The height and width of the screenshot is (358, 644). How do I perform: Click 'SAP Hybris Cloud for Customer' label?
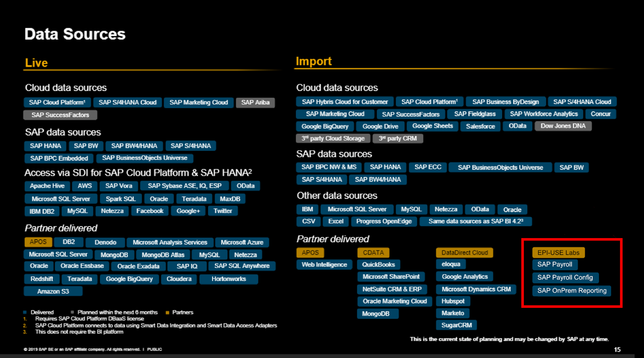coord(345,102)
